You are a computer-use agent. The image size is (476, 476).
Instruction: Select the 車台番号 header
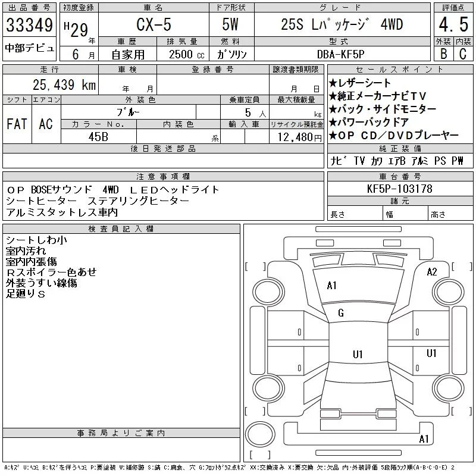400,176
